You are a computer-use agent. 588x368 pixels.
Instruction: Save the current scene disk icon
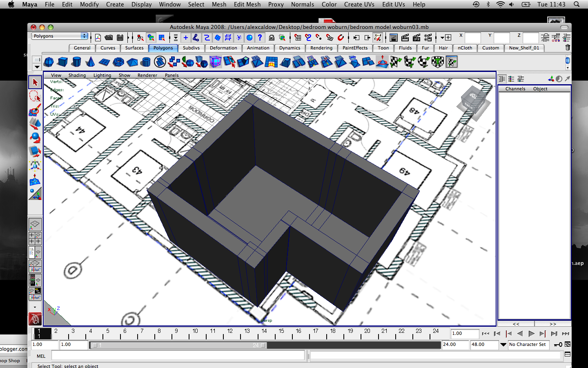[x=120, y=38]
